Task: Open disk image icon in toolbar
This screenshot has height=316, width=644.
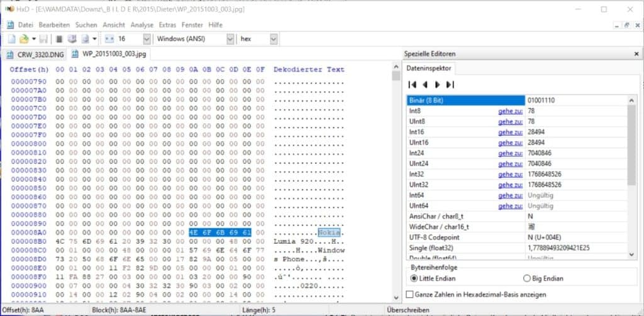Action: [85, 40]
